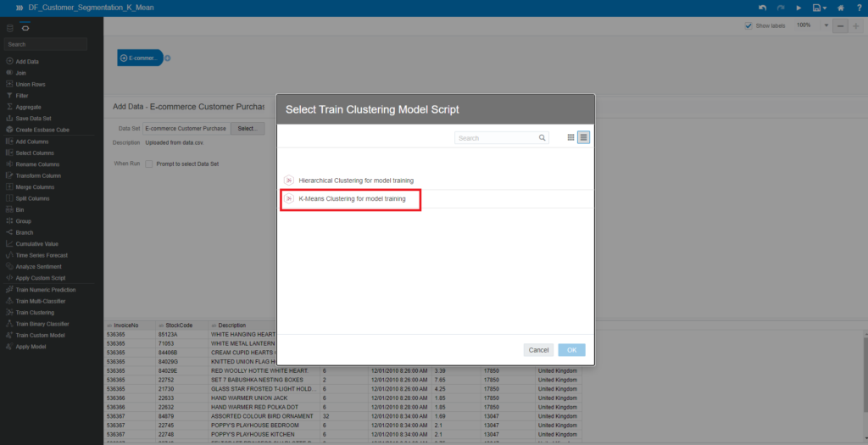868x445 pixels.
Task: Click the E-commer... data node on canvas
Action: (x=140, y=58)
